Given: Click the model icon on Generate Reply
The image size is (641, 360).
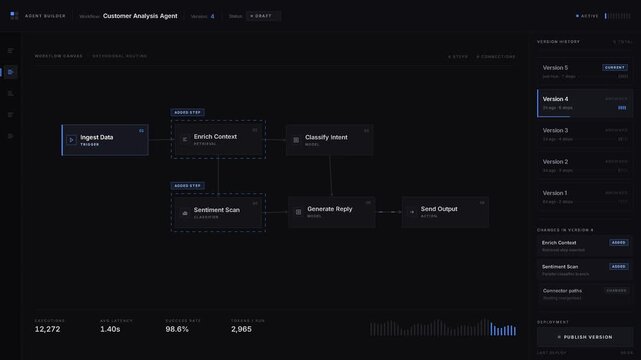Looking at the screenshot, I should coord(298,212).
